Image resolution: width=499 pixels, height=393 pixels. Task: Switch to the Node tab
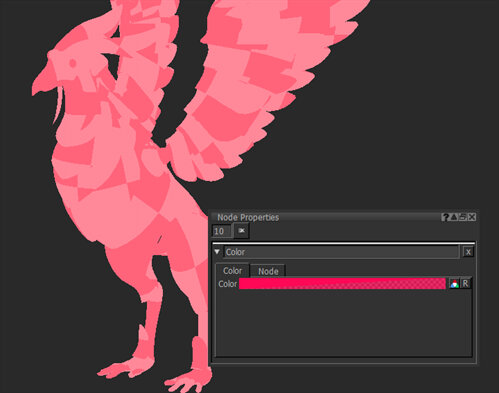click(x=268, y=271)
